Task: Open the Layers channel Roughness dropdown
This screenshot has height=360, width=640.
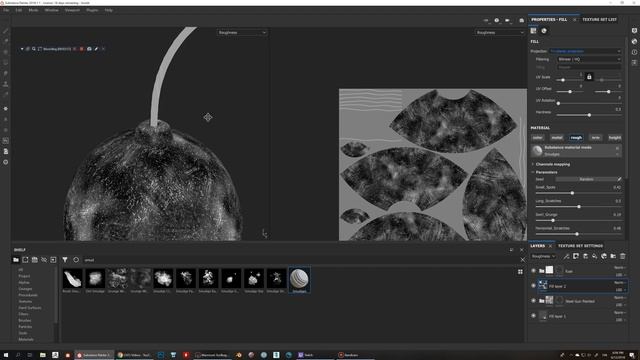Action: click(x=543, y=256)
